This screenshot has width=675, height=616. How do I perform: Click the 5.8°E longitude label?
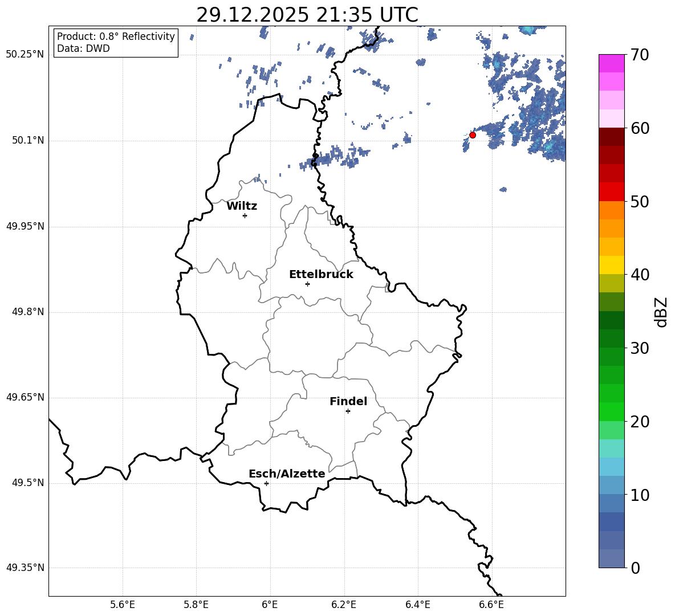click(196, 605)
